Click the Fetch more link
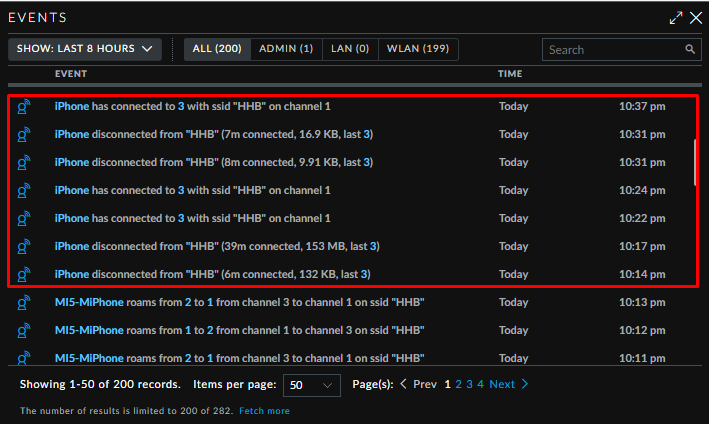The width and height of the screenshot is (709, 424). [265, 411]
